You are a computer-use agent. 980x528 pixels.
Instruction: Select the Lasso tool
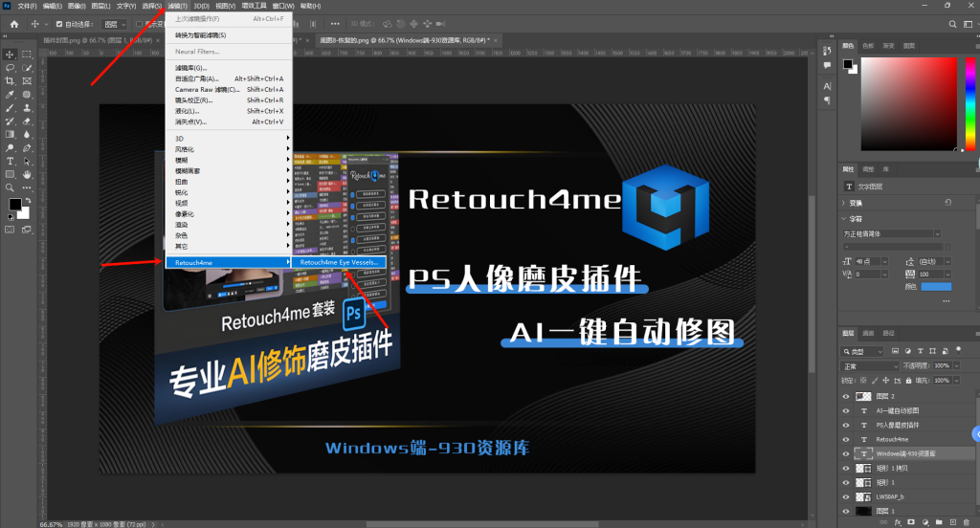point(10,68)
